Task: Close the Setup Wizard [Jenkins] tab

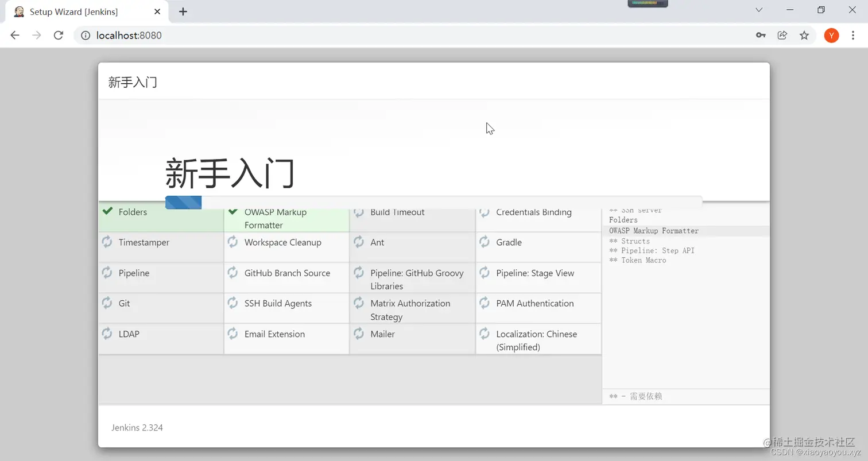Action: coord(157,11)
